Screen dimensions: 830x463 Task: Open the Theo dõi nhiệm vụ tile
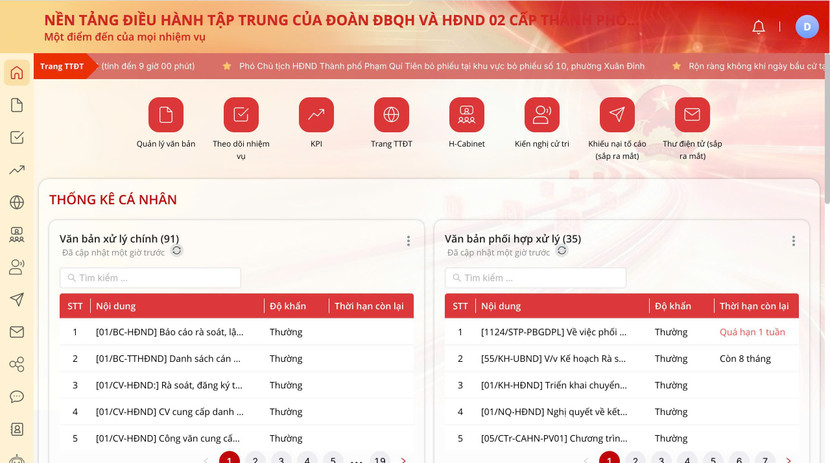pos(241,115)
